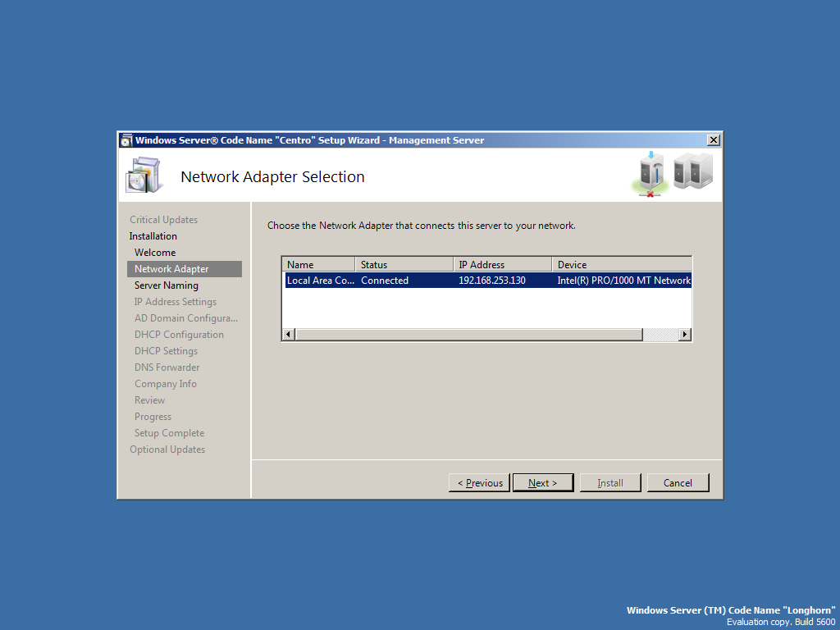This screenshot has width=840, height=630.
Task: Select the Local Area Co... adapter name
Action: [321, 281]
